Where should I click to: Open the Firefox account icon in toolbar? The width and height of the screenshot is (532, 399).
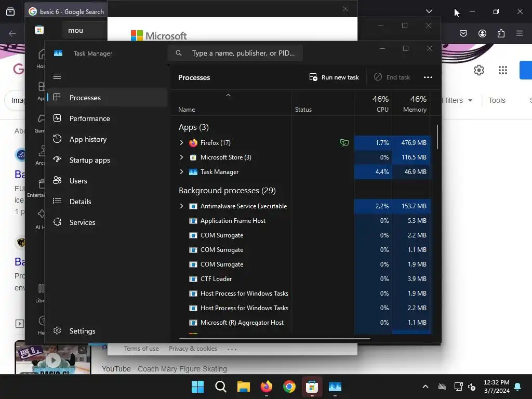(x=482, y=33)
